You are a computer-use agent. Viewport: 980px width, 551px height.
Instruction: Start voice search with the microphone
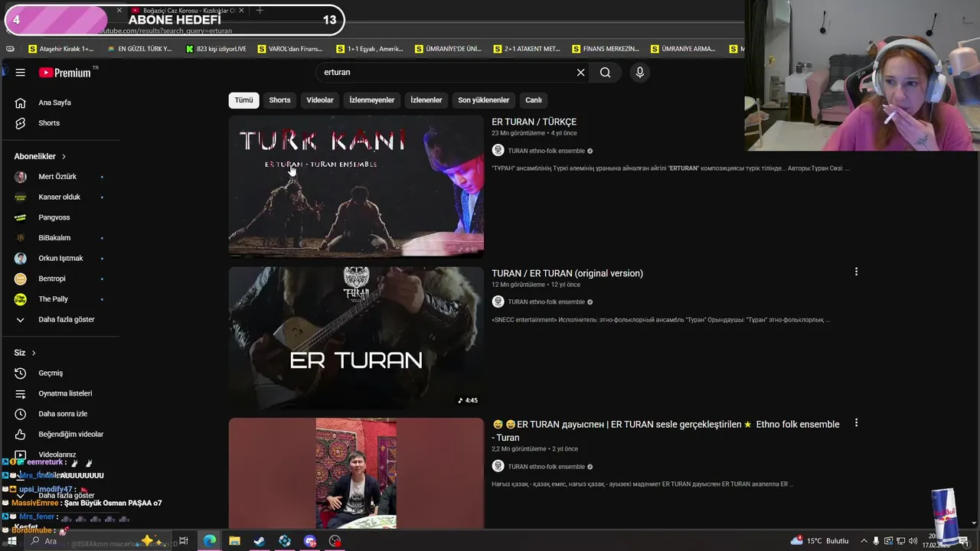point(640,73)
